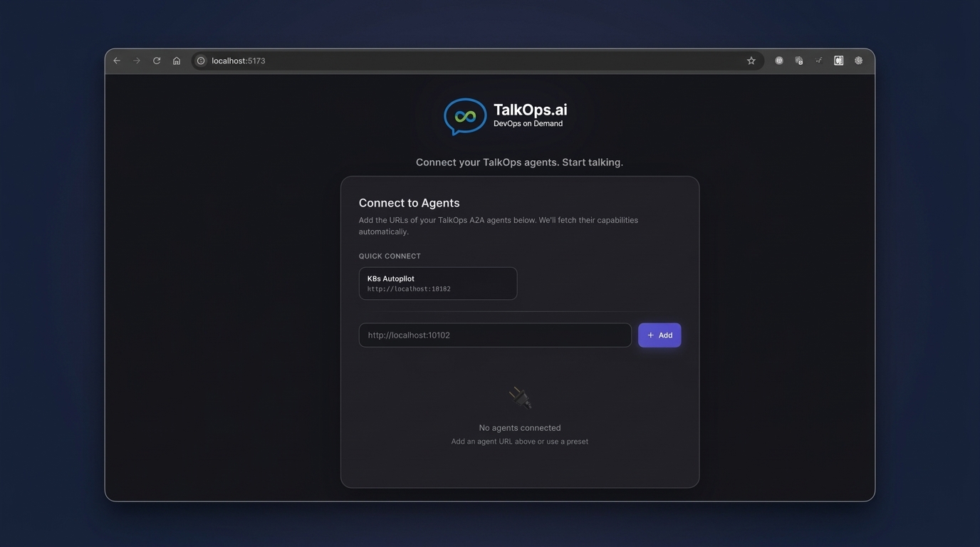Click the TalkOps.ai title text
The image size is (980, 547).
(531, 110)
